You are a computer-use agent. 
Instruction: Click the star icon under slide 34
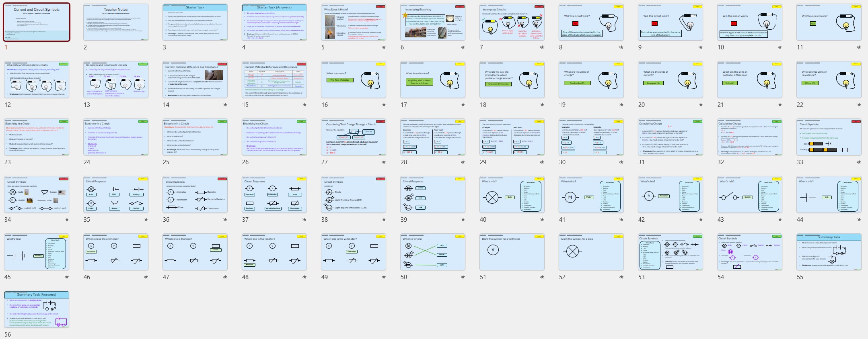point(66,220)
